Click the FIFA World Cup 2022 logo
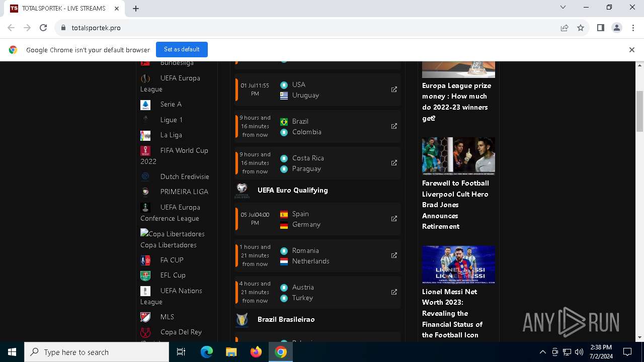 (145, 151)
